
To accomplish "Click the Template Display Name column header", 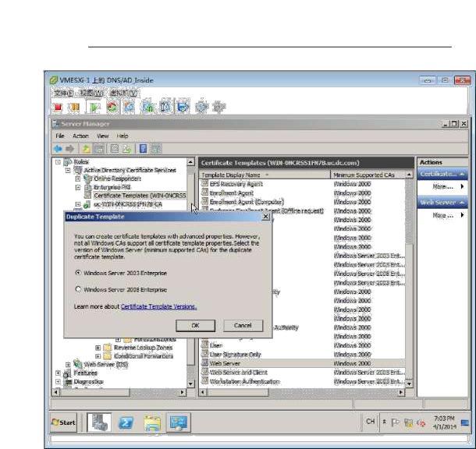I will (265, 175).
